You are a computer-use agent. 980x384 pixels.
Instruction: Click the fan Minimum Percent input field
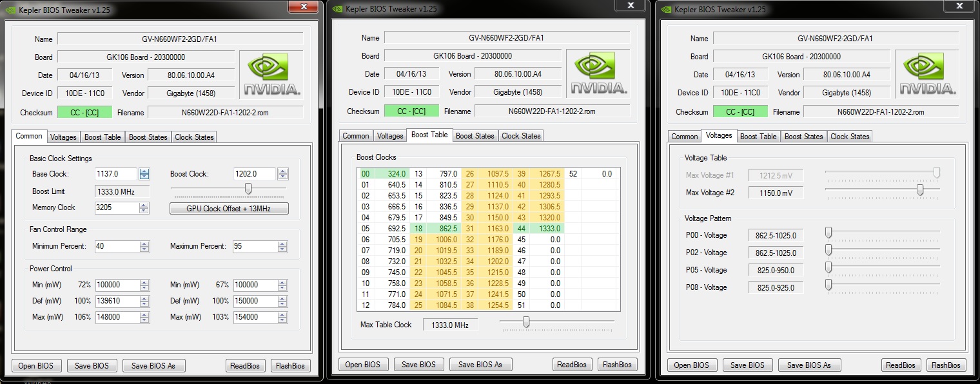117,247
